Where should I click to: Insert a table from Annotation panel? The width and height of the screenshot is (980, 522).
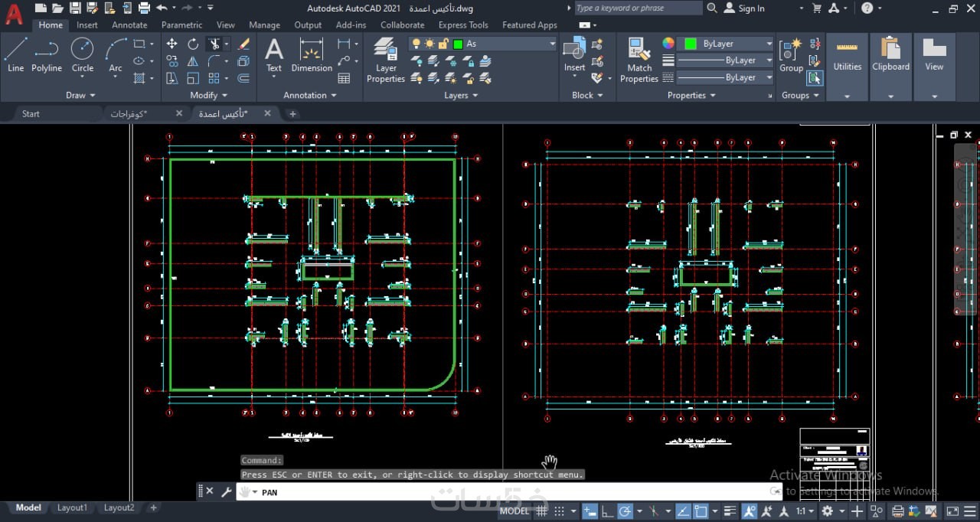[344, 78]
